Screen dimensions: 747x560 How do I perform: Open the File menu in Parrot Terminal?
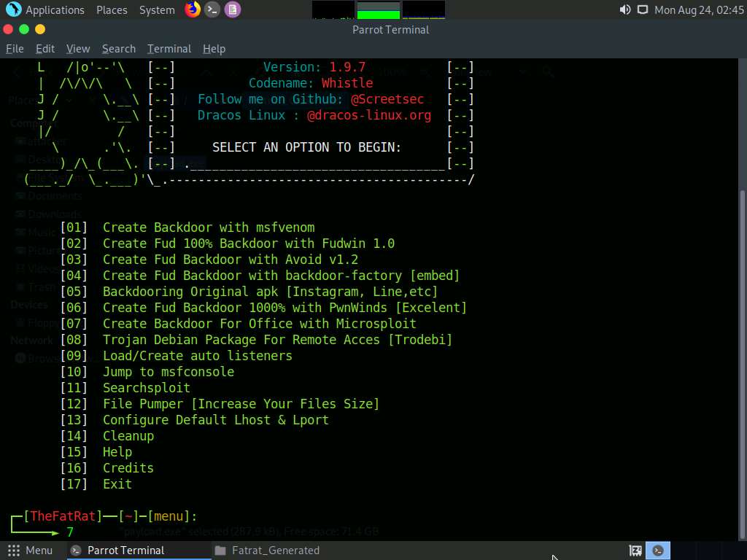coord(15,49)
